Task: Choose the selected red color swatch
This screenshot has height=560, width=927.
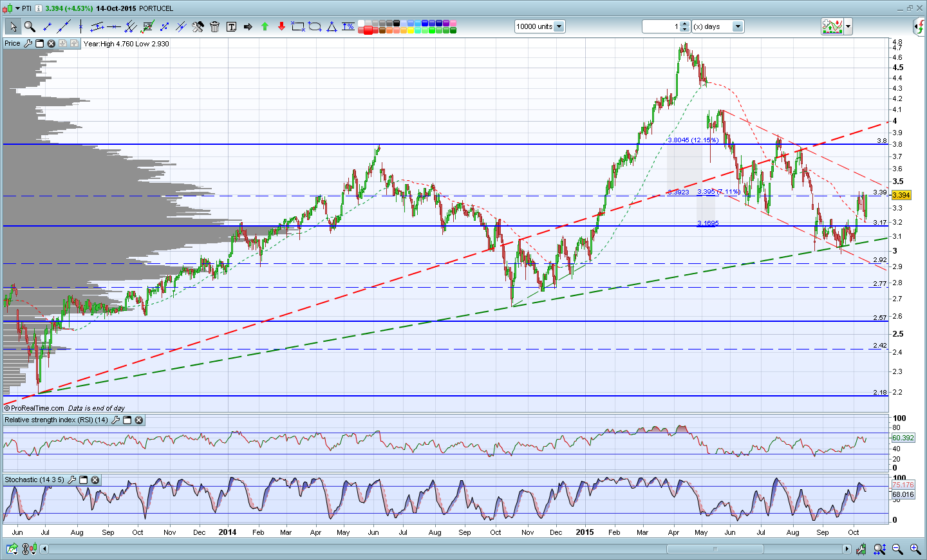Action: 369,30
